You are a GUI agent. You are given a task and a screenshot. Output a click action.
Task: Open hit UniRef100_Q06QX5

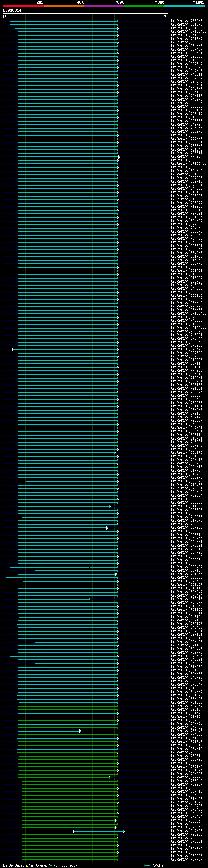(187, 42)
